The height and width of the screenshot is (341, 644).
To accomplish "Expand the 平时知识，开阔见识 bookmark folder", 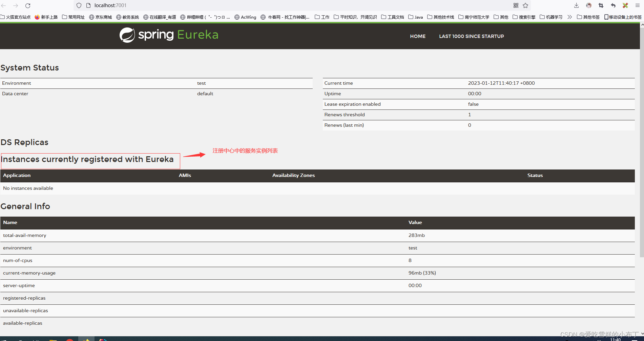I will (355, 17).
